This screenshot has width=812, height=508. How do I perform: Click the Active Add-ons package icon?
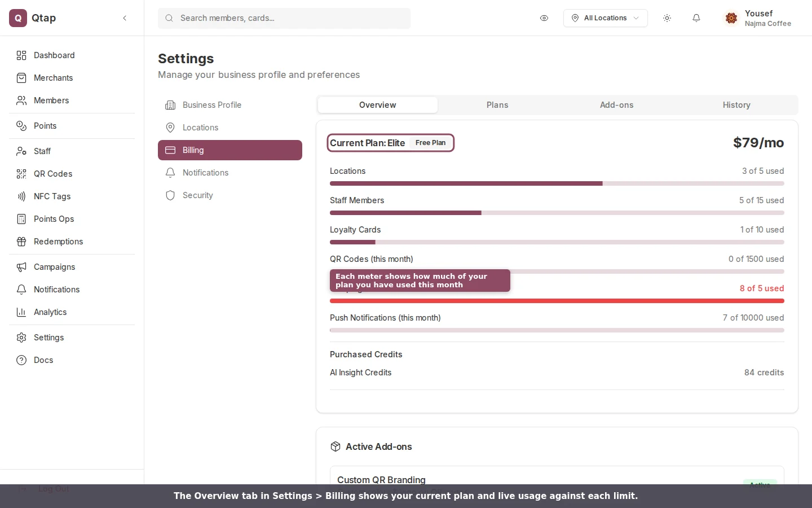[x=336, y=446]
